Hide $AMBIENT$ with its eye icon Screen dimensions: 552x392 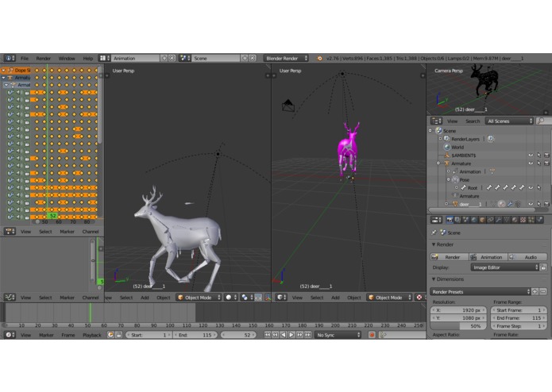click(531, 155)
